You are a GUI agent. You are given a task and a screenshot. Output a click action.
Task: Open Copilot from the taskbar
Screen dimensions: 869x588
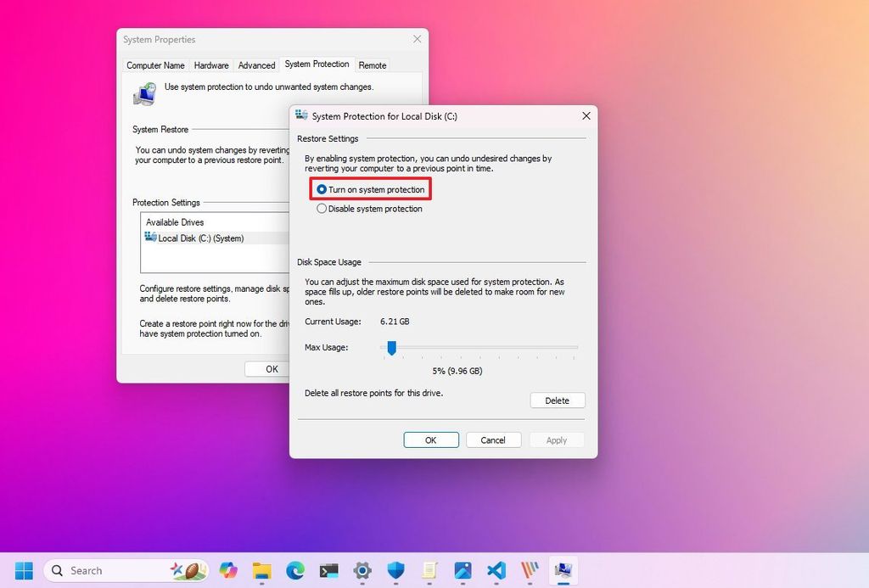pos(227,570)
